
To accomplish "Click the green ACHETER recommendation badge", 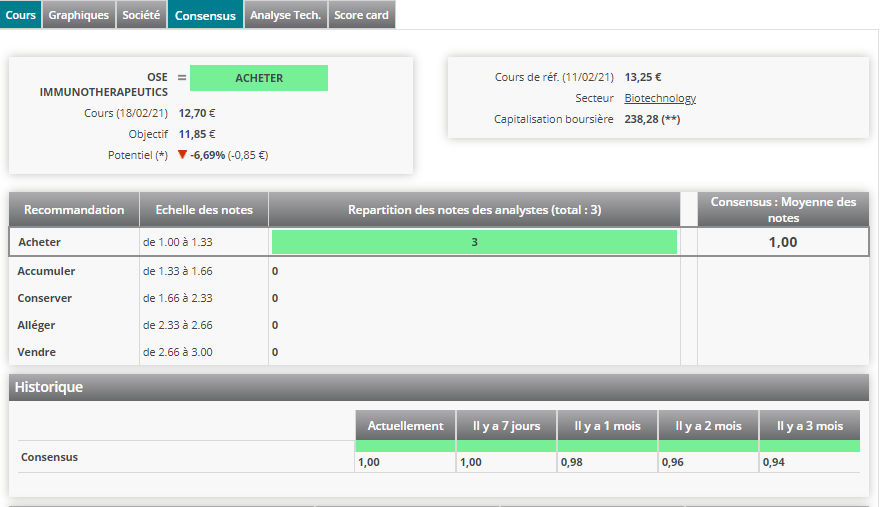I will coord(259,78).
